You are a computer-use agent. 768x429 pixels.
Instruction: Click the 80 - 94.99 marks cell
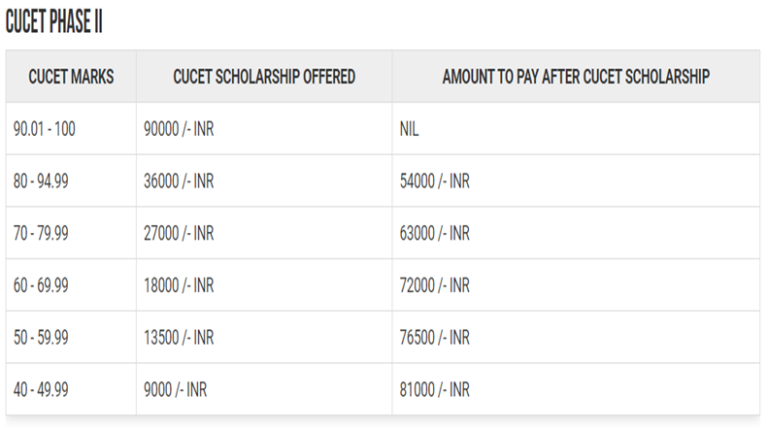41,181
